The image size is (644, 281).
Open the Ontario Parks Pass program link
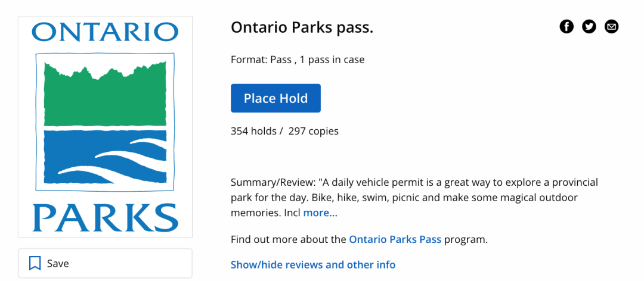395,239
